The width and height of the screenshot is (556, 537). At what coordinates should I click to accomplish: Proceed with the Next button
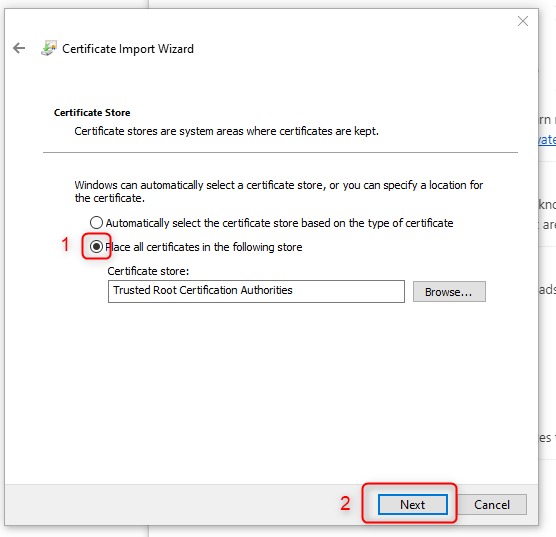(x=412, y=504)
